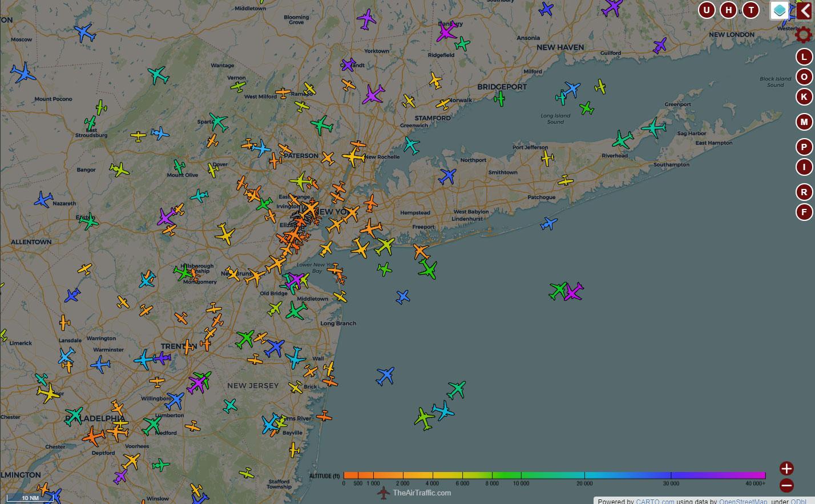
Task: Click the zoom out minus button
Action: [x=786, y=486]
